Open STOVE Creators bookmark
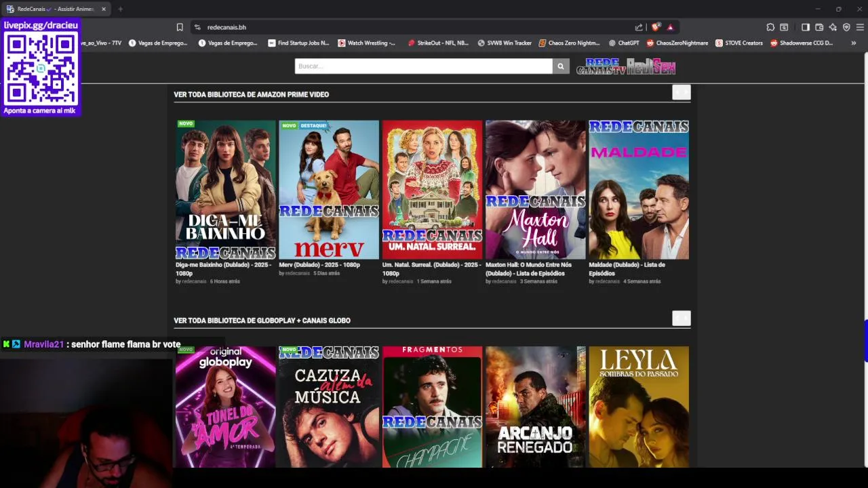868x488 pixels. click(739, 43)
